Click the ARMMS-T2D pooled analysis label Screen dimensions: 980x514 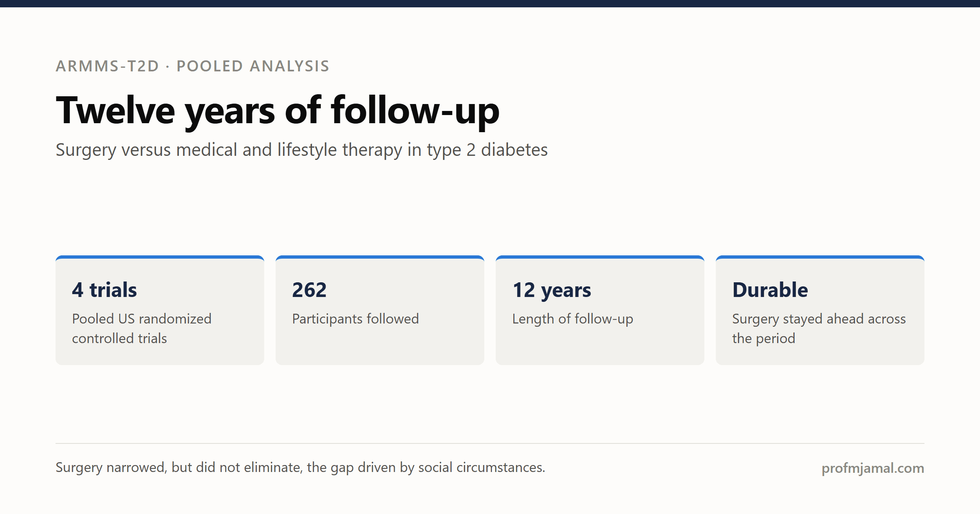(192, 66)
